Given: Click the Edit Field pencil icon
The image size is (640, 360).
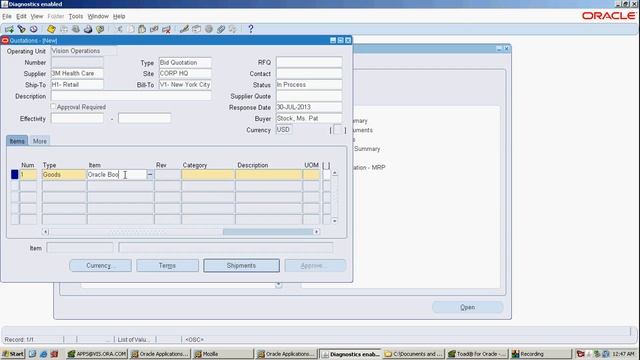Looking at the screenshot, I should click(x=184, y=29).
